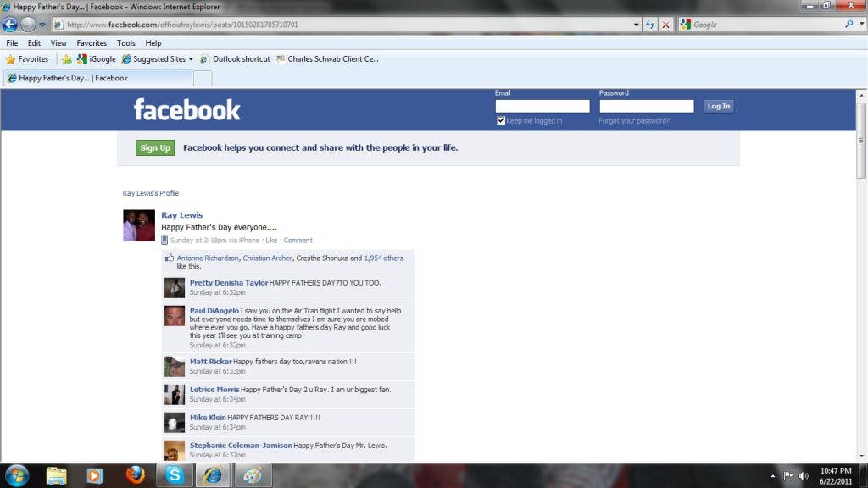Viewport: 868px width, 488px height.
Task: Open the search provider options dropdown
Action: [x=861, y=25]
